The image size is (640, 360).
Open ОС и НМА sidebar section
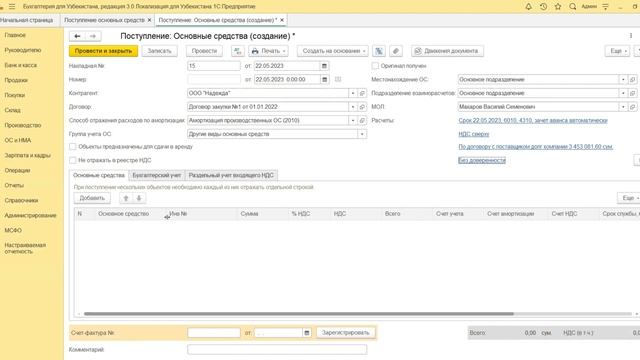(x=18, y=140)
